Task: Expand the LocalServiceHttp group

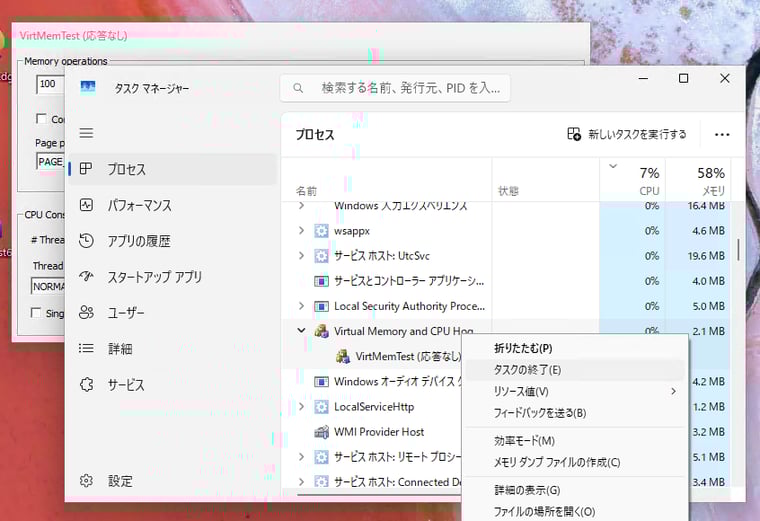Action: pos(301,406)
